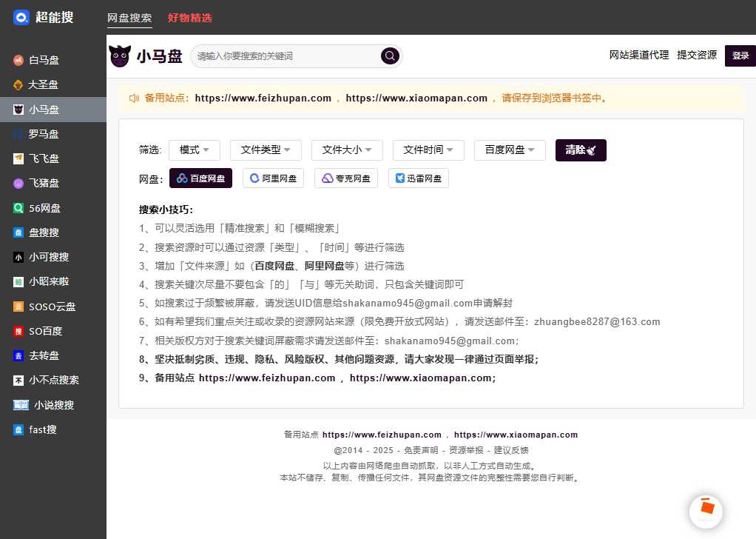756x539 pixels.
Task: Enable the 夸克网盘 source filter
Action: (x=346, y=178)
